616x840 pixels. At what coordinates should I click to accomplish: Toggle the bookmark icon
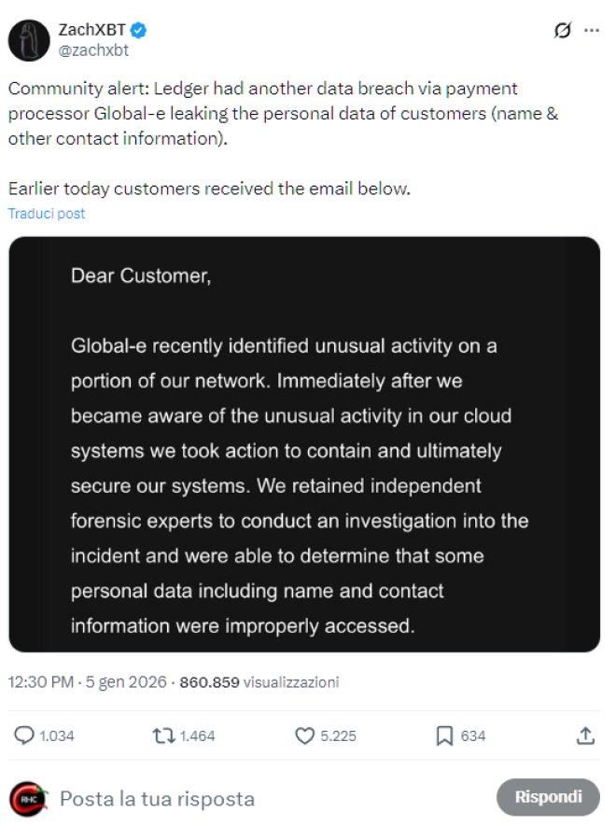pos(444,736)
